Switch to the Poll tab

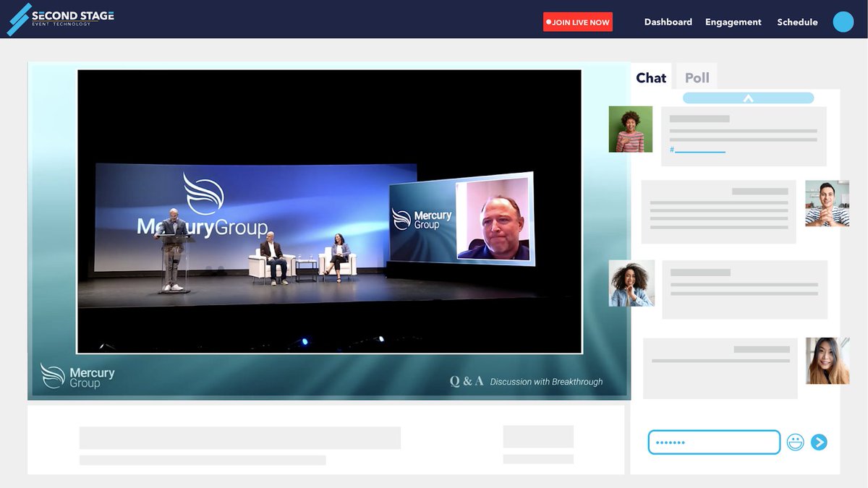click(696, 77)
